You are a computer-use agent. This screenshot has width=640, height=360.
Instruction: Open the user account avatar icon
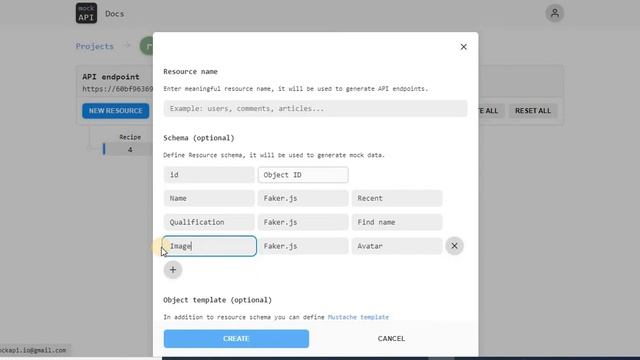pos(554,13)
